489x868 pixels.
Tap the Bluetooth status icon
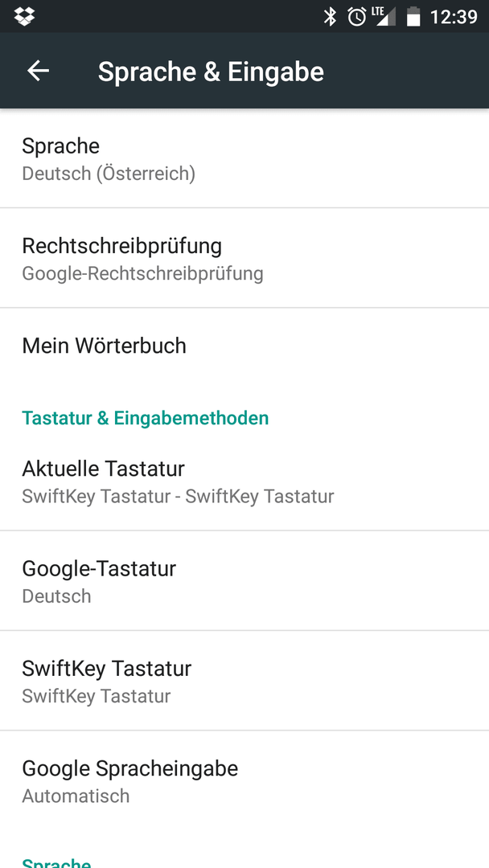click(x=330, y=17)
